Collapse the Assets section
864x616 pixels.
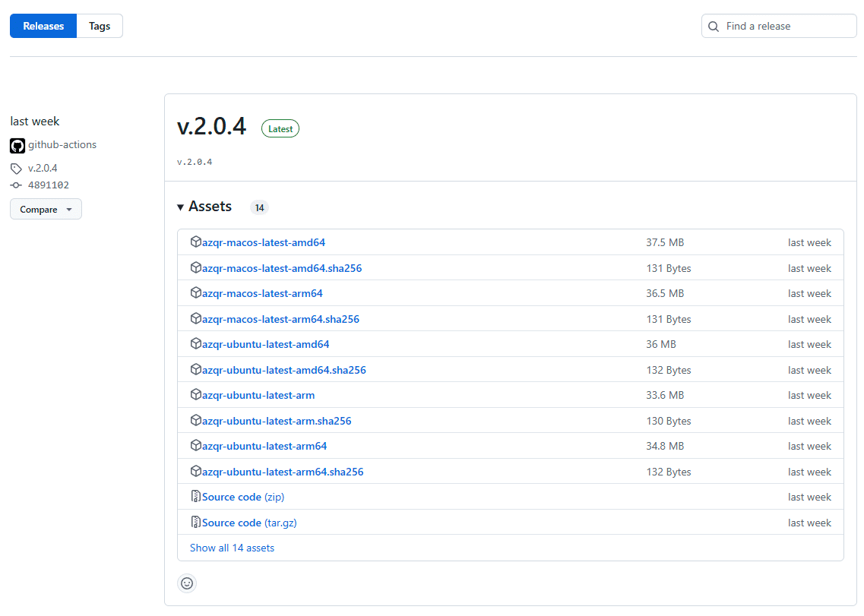coord(181,206)
